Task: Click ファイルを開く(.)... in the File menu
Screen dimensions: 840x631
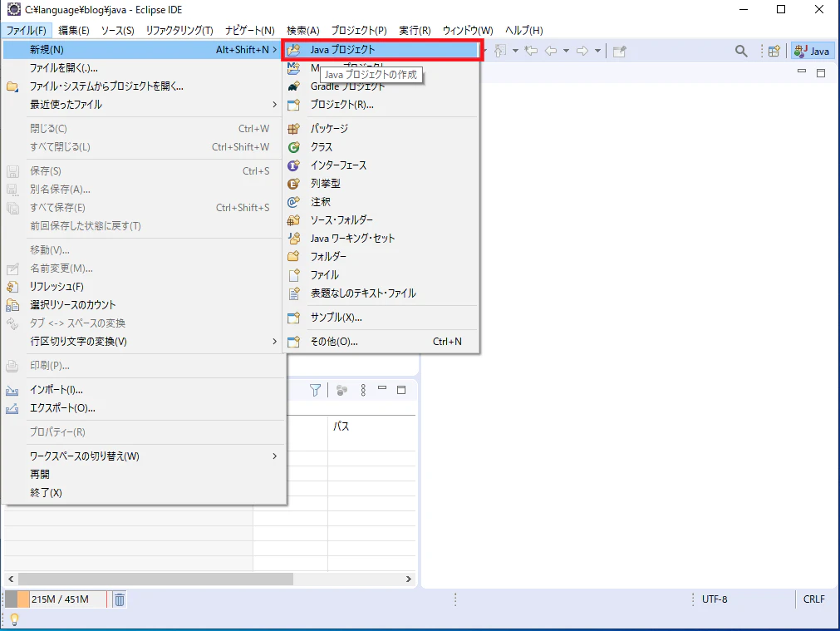Action: click(144, 68)
